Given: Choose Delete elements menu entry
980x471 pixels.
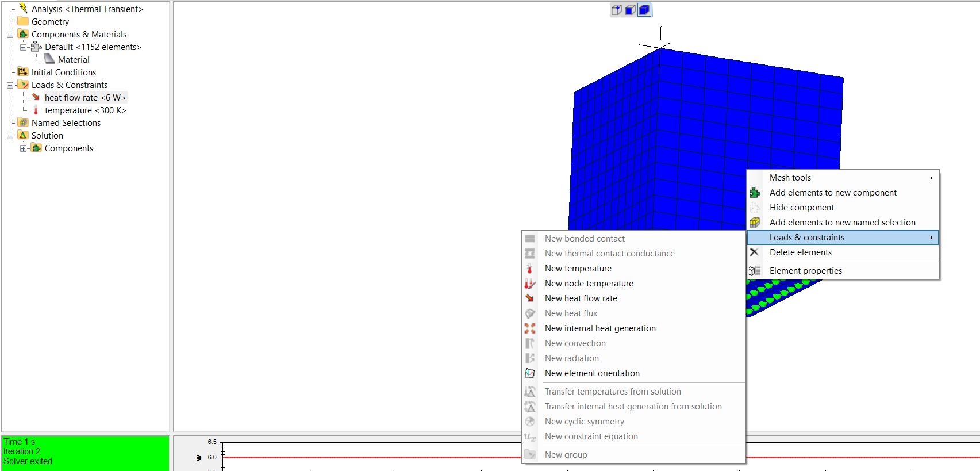Looking at the screenshot, I should click(x=843, y=252).
